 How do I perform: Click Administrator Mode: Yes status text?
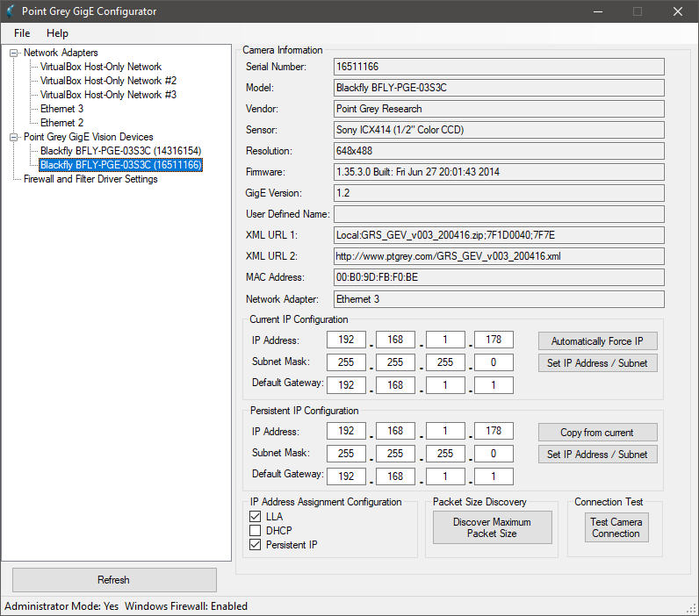coord(61,606)
